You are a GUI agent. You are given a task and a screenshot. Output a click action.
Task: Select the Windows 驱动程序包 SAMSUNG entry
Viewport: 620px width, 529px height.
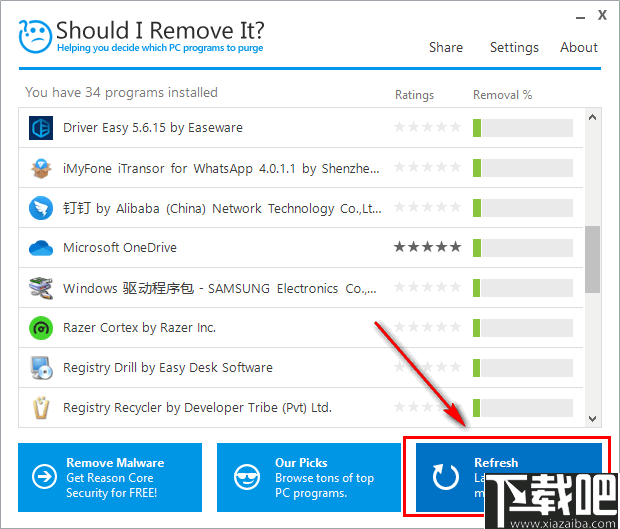pos(301,288)
